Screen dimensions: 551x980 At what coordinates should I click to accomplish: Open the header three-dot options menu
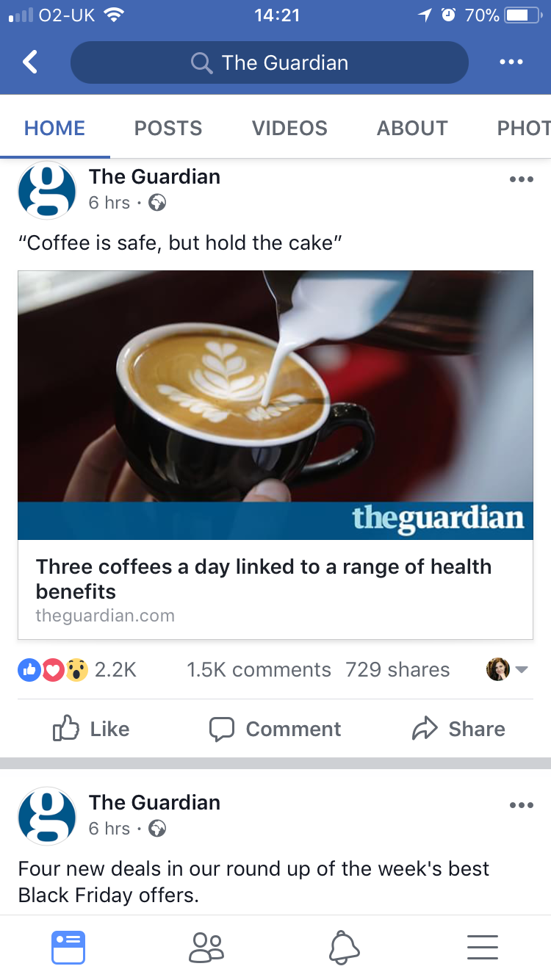(x=511, y=62)
